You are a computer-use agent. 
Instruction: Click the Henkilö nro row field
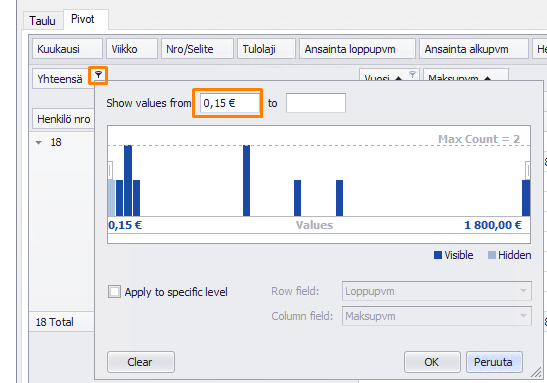63,119
